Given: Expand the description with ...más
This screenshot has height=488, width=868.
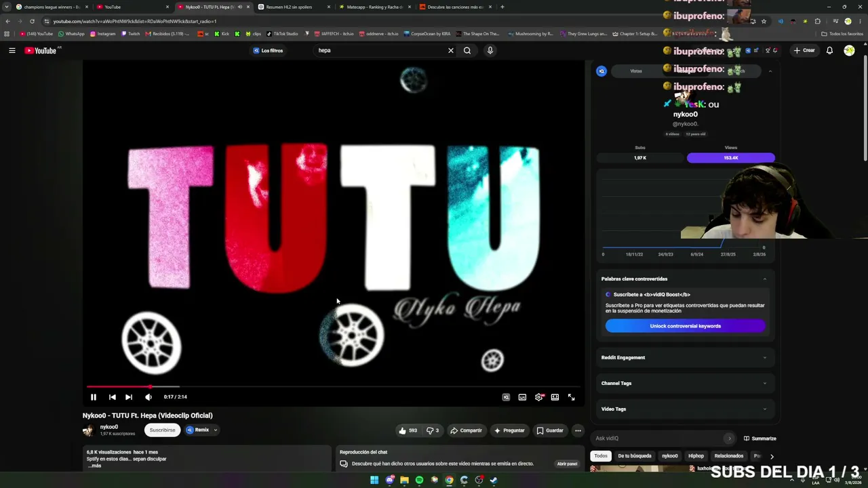Looking at the screenshot, I should pyautogui.click(x=95, y=466).
